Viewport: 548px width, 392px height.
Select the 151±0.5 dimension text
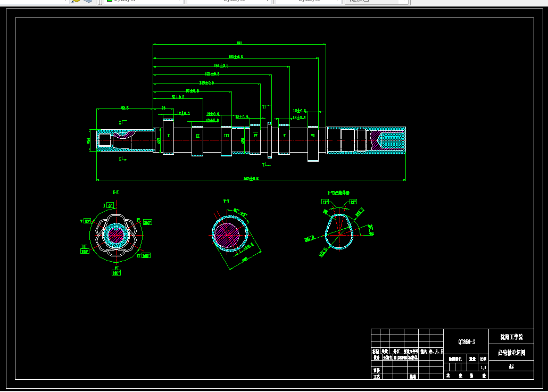coord(221,65)
